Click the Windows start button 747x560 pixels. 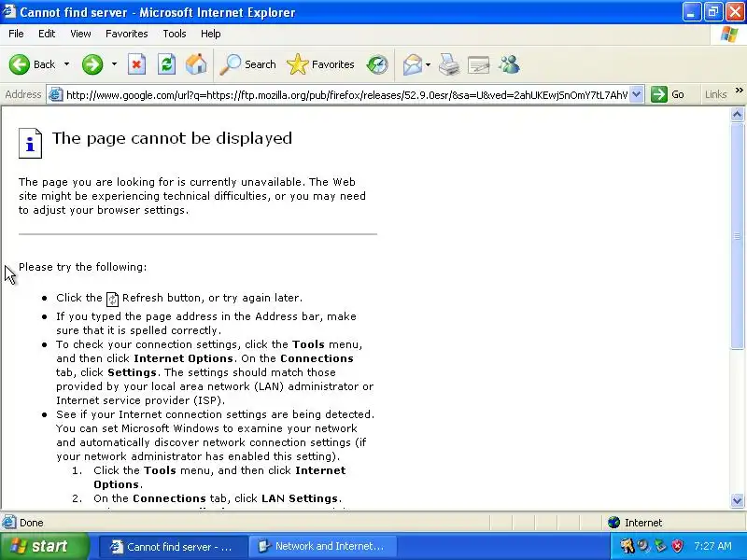[44, 546]
